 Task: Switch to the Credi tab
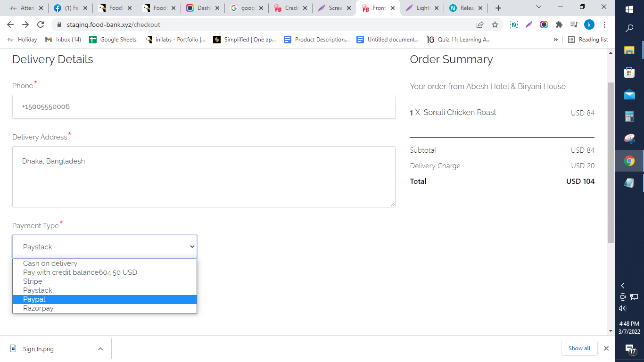click(290, 8)
